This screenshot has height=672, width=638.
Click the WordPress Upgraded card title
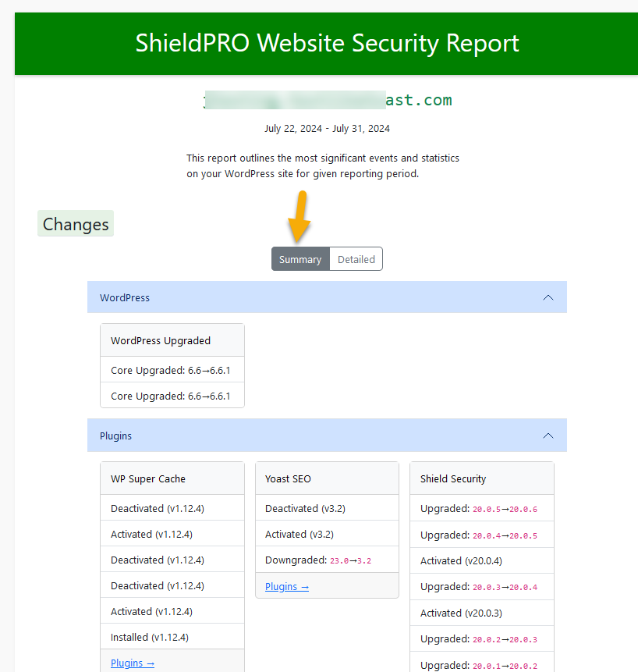point(161,341)
